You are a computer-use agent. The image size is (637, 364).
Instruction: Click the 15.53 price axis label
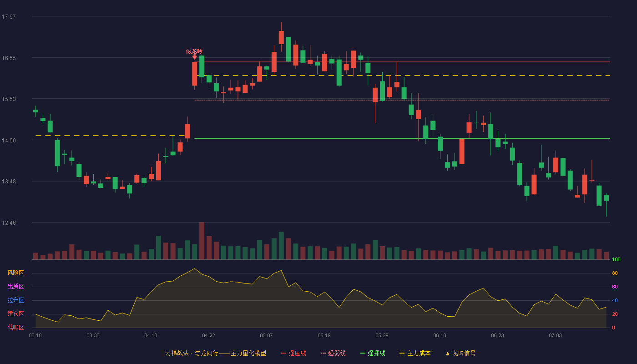[x=9, y=99]
